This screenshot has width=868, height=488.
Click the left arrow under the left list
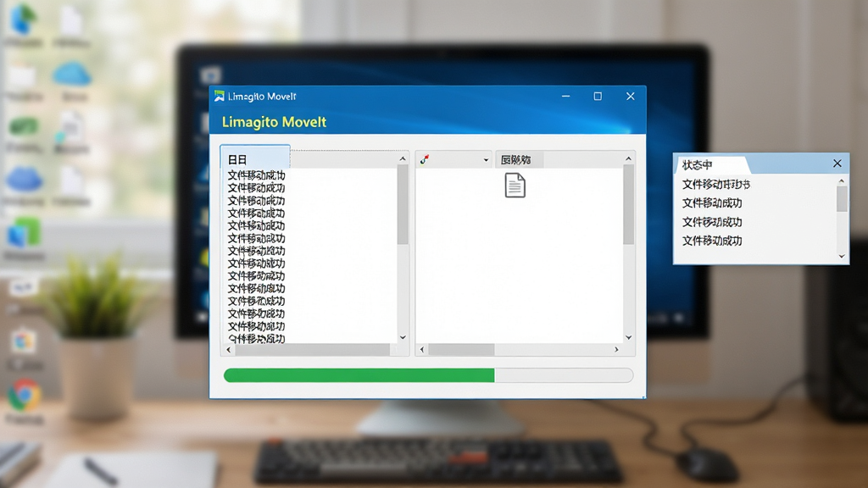[x=229, y=350]
